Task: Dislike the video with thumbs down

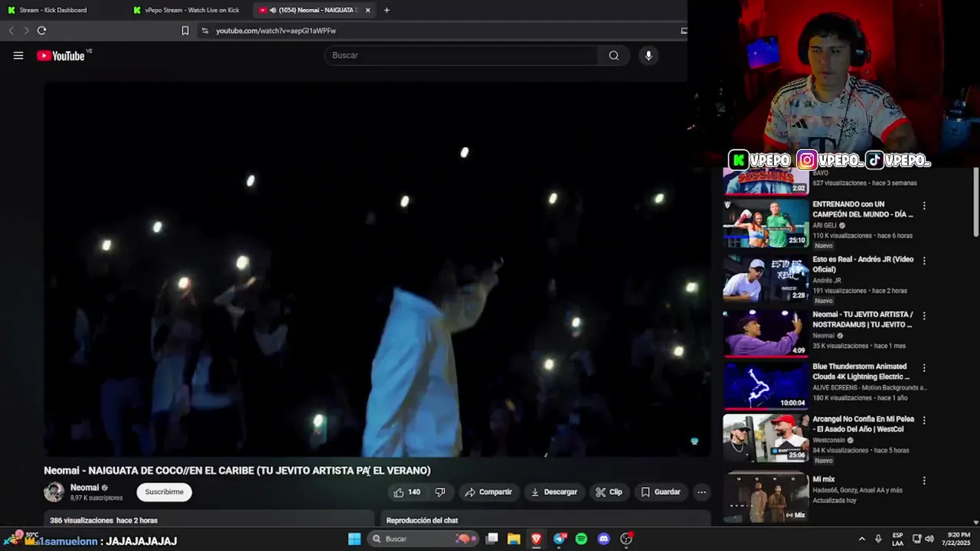Action: 440,492
